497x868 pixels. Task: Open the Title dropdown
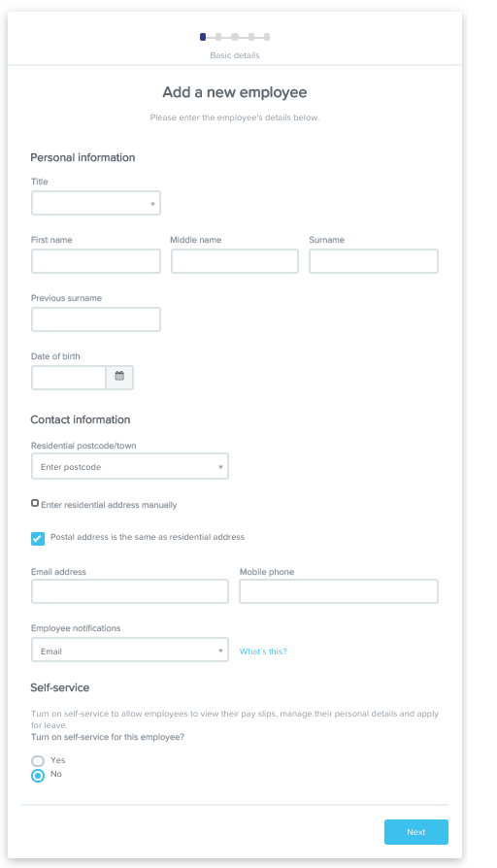pyautogui.click(x=96, y=203)
